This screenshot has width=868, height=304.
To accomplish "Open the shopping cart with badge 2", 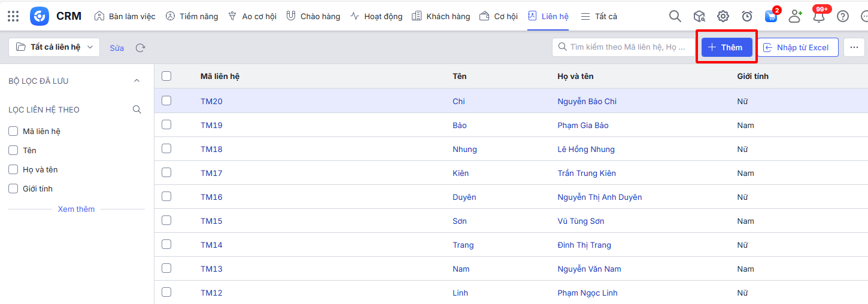I will pos(771,16).
